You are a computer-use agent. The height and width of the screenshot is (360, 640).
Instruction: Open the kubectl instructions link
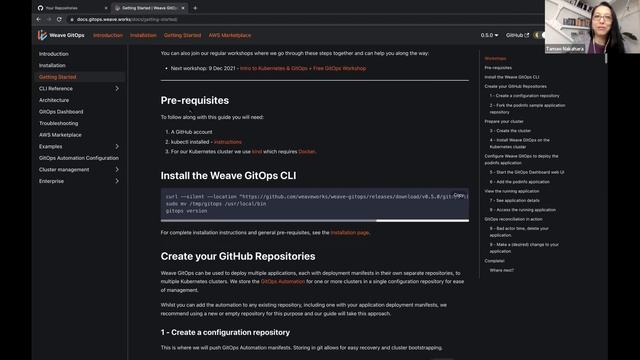point(228,142)
